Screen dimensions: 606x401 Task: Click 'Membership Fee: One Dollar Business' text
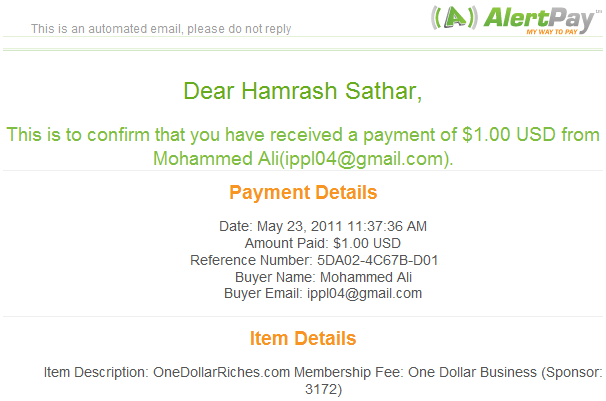click(415, 372)
